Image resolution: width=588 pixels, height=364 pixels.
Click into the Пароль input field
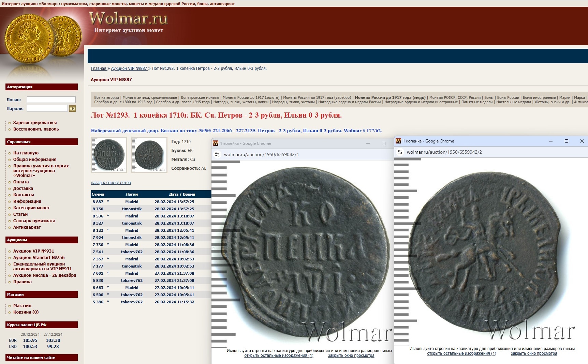[x=47, y=108]
